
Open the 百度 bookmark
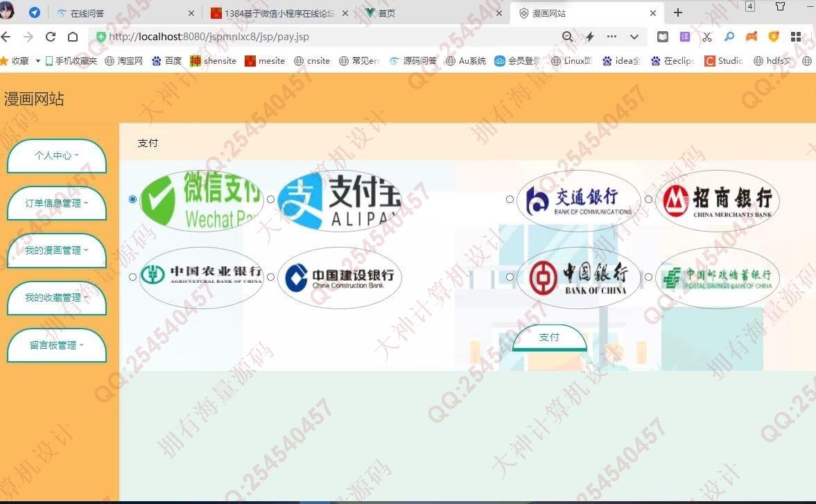click(x=166, y=61)
